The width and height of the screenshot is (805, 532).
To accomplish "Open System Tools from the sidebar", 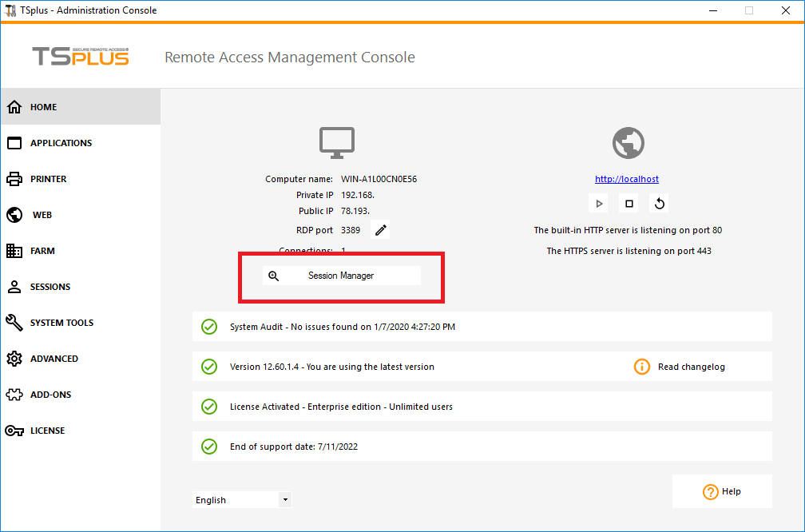I will coord(61,323).
